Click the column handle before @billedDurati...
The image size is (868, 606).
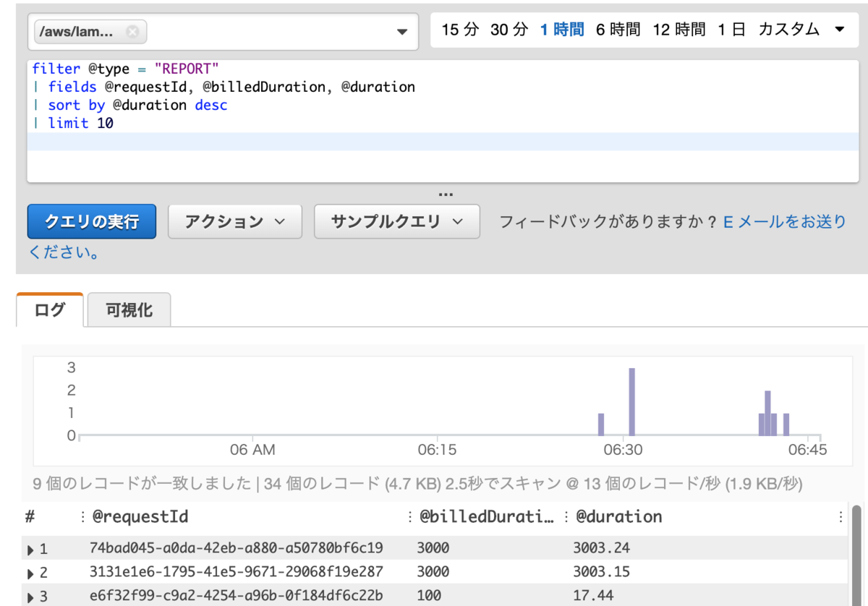click(410, 517)
